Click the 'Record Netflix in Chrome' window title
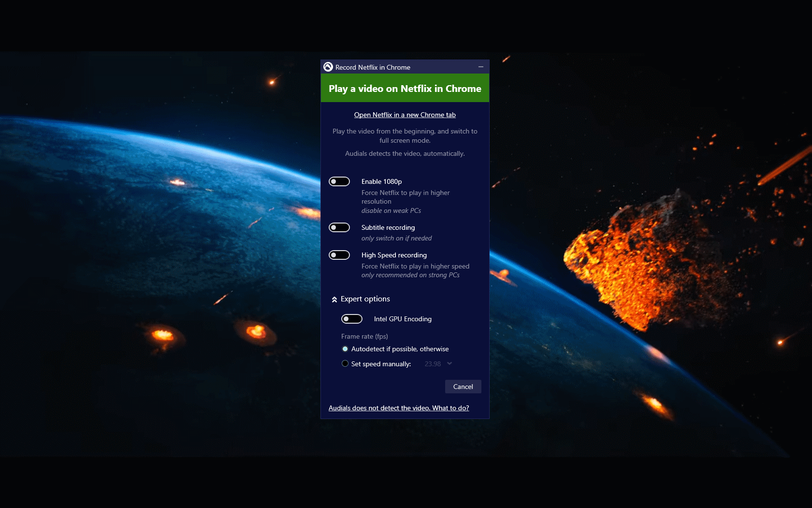The image size is (812, 508). pyautogui.click(x=373, y=67)
